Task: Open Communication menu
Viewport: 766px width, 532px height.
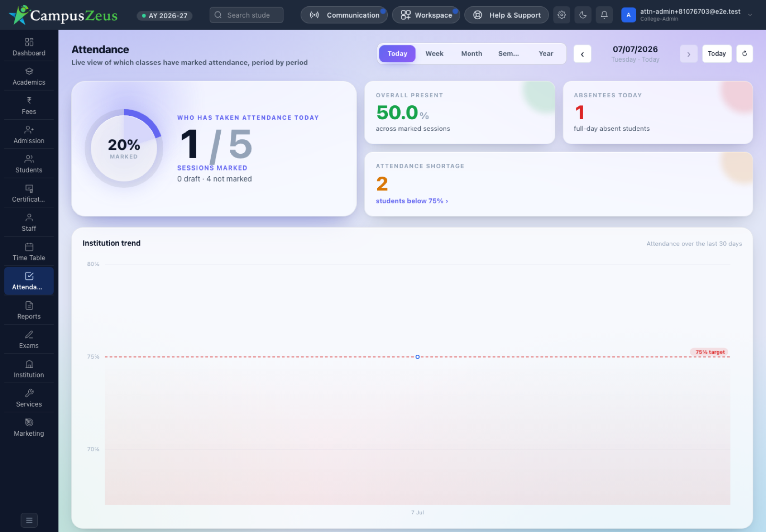Action: (x=344, y=15)
